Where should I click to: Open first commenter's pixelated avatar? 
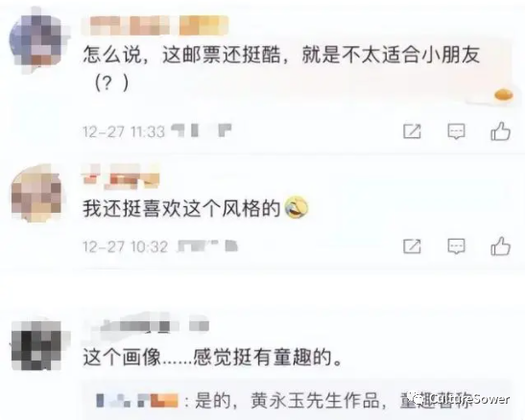[36, 40]
